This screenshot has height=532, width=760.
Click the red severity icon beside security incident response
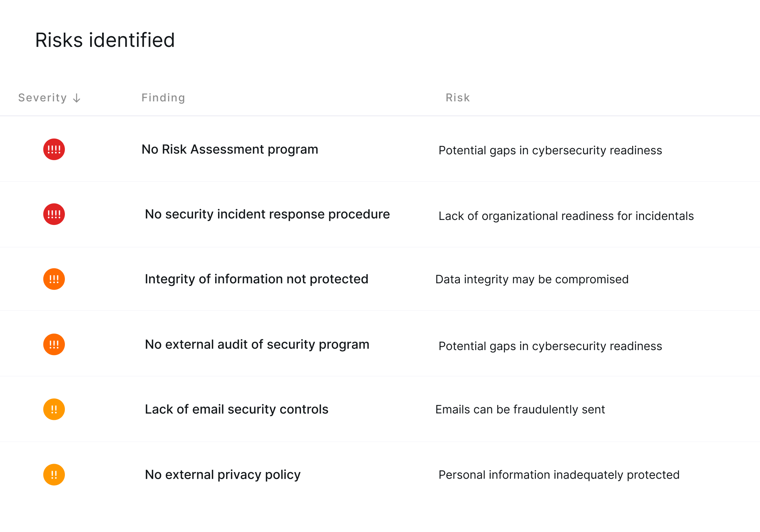(x=54, y=214)
